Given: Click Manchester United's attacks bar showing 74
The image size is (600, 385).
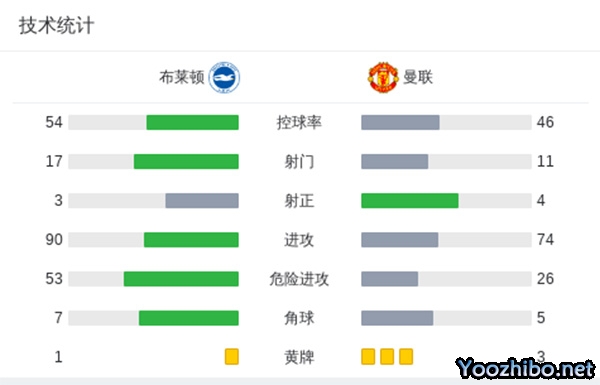Looking at the screenshot, I should coord(399,240).
